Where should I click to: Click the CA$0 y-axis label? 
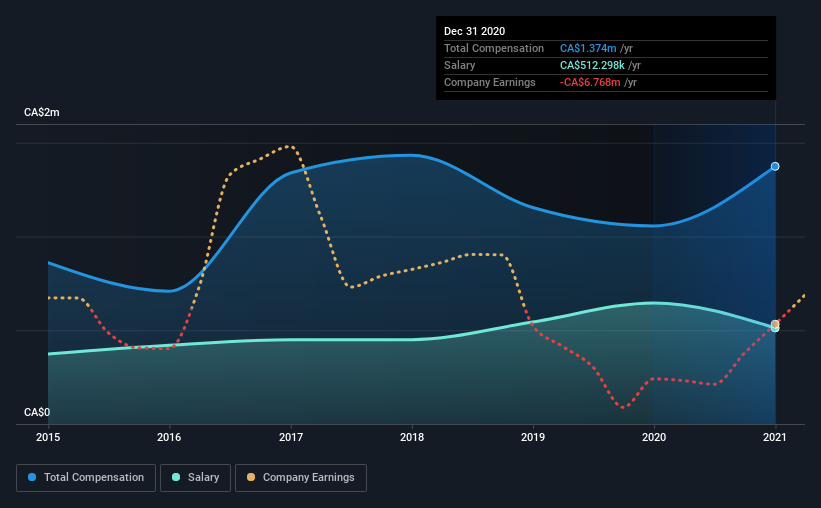click(37, 413)
